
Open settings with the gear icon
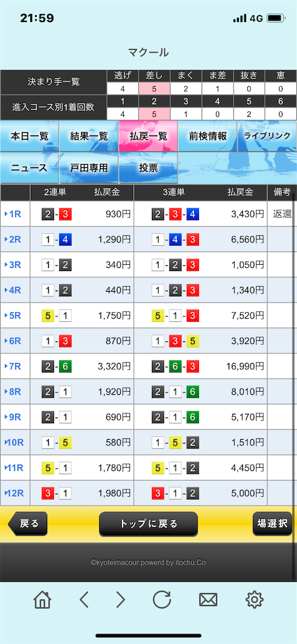tap(254, 600)
